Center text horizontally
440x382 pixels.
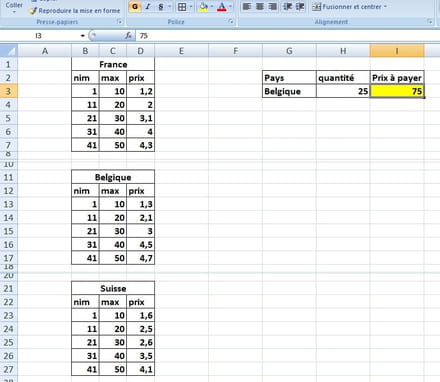click(260, 7)
